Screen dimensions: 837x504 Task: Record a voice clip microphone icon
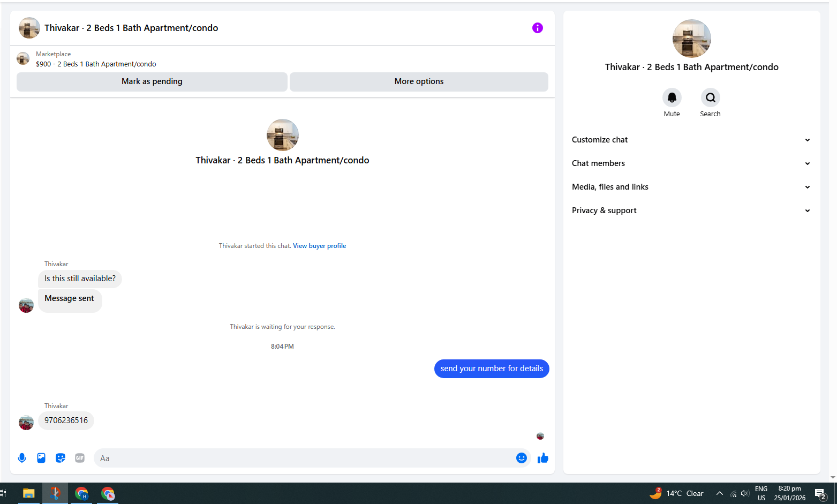[22, 458]
